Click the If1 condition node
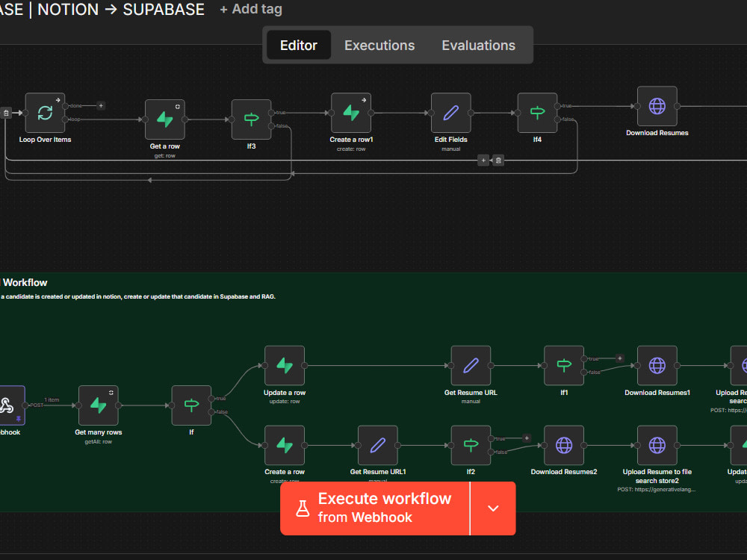The image size is (747, 560). tap(564, 366)
